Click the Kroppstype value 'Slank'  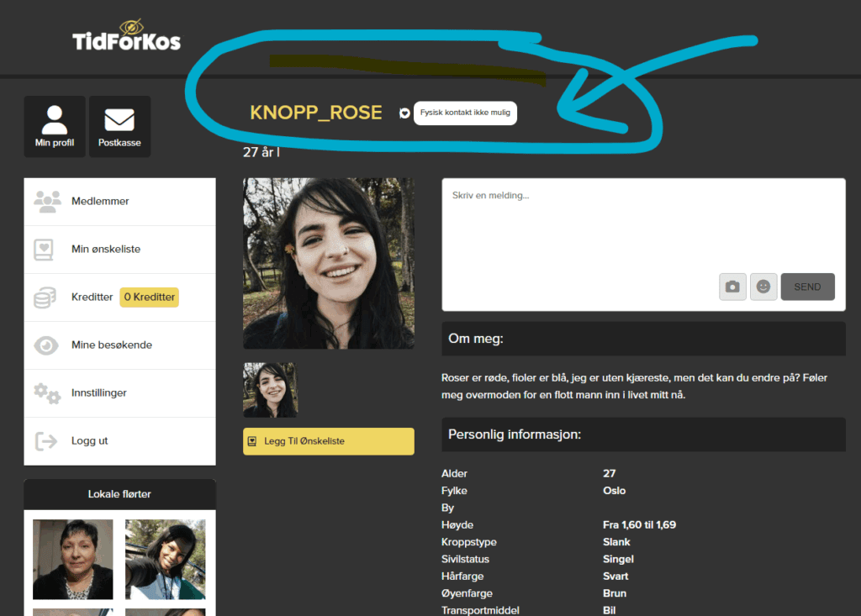(616, 542)
